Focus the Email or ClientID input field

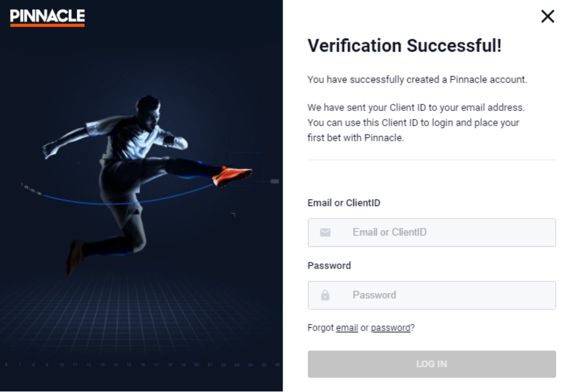(446, 233)
